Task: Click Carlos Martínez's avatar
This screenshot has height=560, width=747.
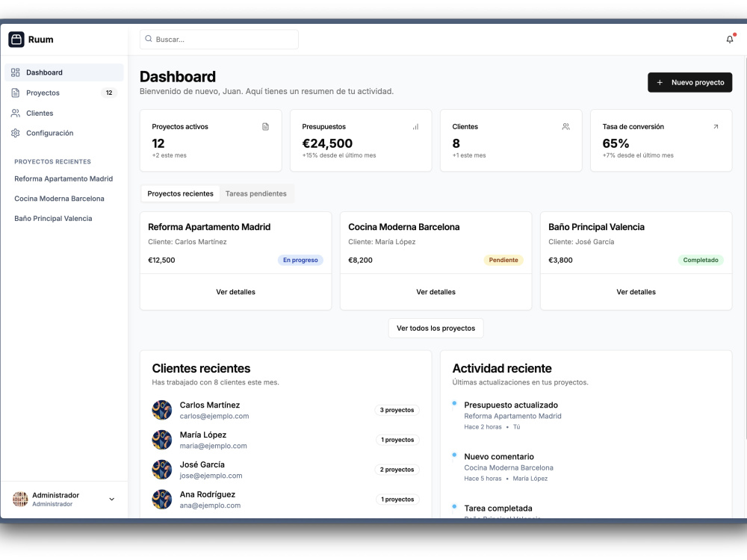Action: pyautogui.click(x=162, y=410)
